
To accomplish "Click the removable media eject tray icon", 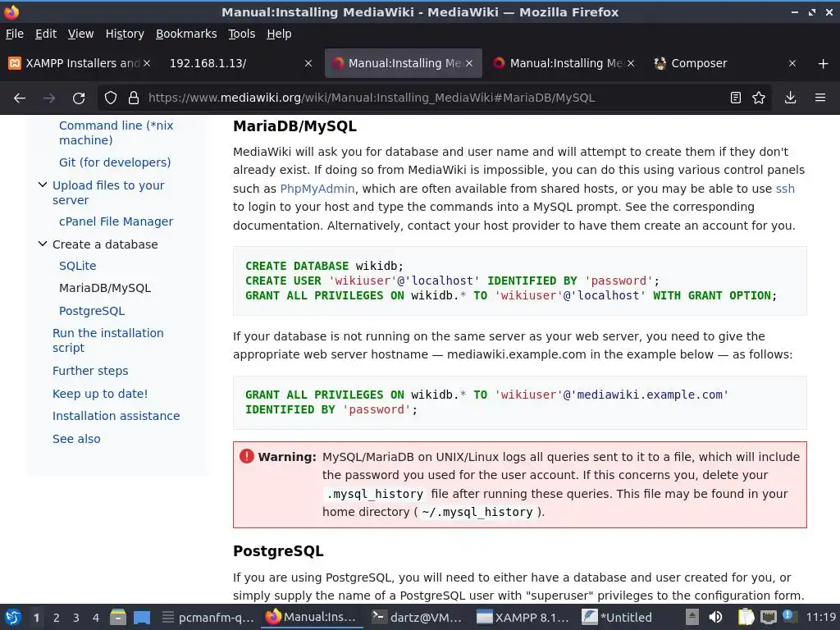I will [x=692, y=617].
